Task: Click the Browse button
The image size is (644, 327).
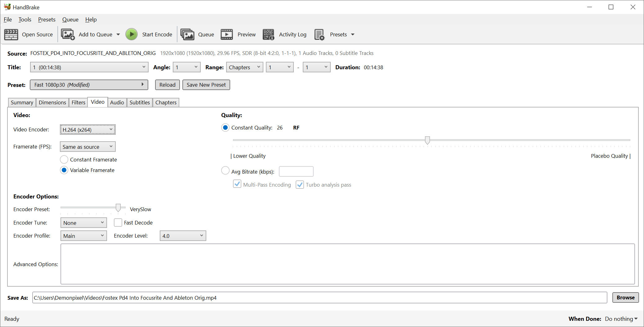Action: (625, 297)
